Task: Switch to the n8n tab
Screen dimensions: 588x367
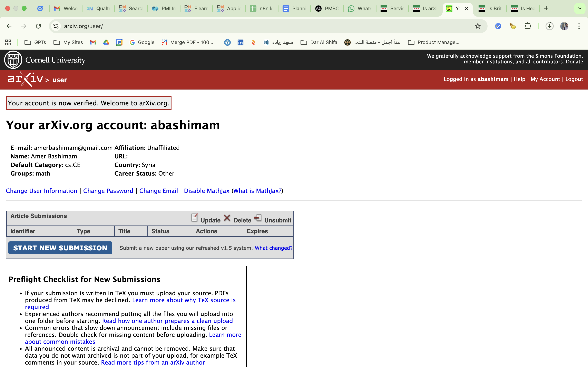Action: pos(262,9)
